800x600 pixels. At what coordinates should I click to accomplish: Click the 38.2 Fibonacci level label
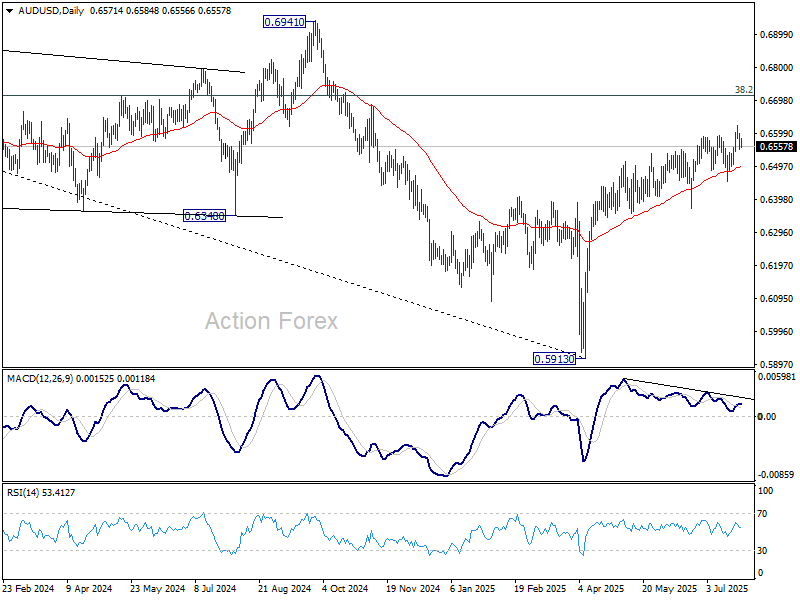click(x=743, y=90)
